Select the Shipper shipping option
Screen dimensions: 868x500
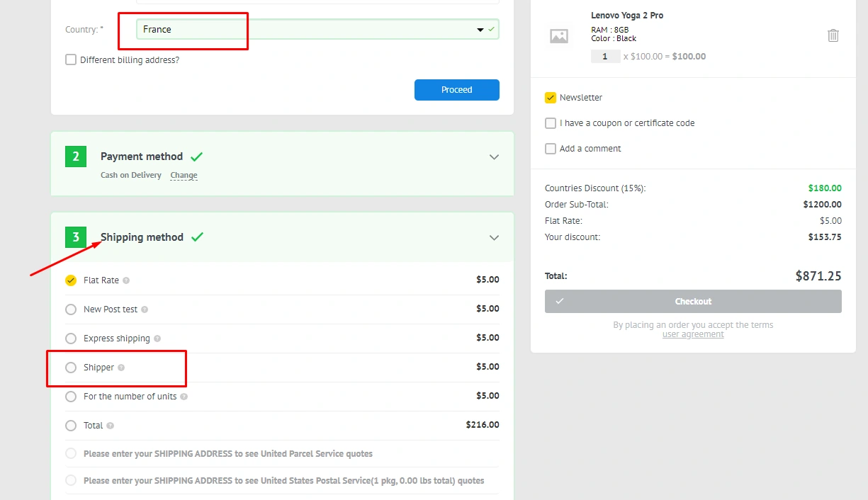pyautogui.click(x=71, y=368)
